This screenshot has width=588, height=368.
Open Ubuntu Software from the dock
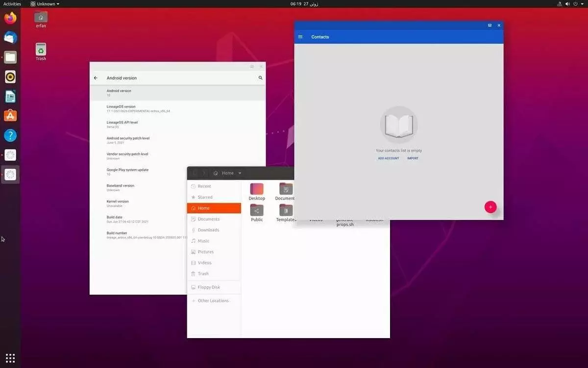tap(10, 116)
